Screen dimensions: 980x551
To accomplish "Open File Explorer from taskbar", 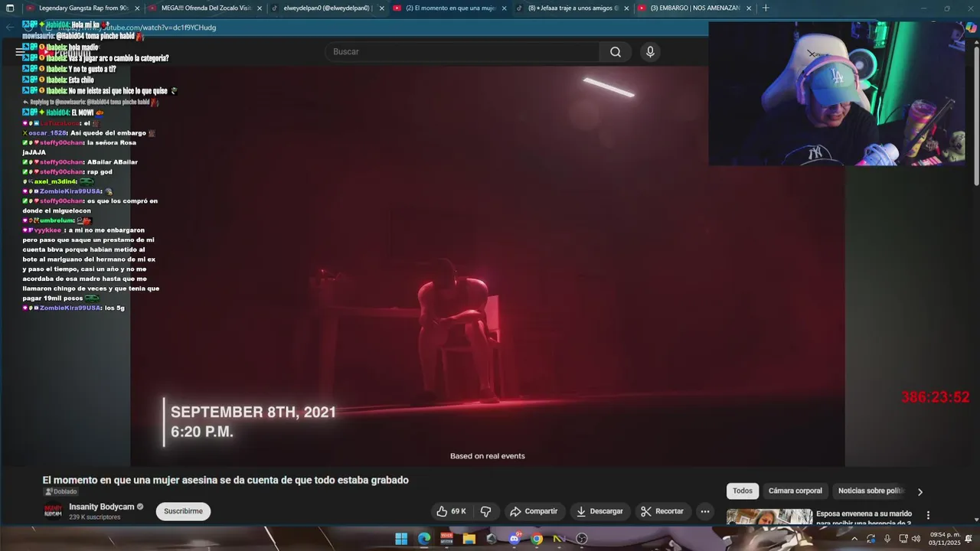I will pyautogui.click(x=469, y=539).
